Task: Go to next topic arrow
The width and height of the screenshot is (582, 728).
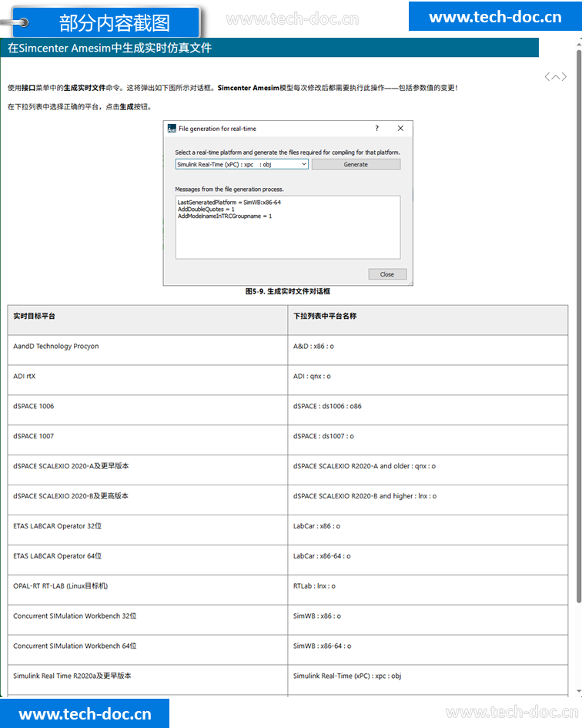Action: [x=564, y=76]
